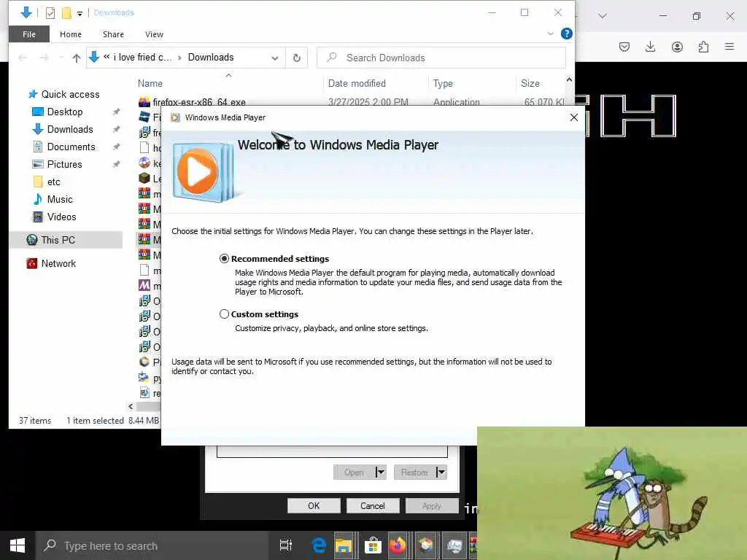Sort files by Name column header
Viewport: 747px width, 560px height.
(150, 83)
